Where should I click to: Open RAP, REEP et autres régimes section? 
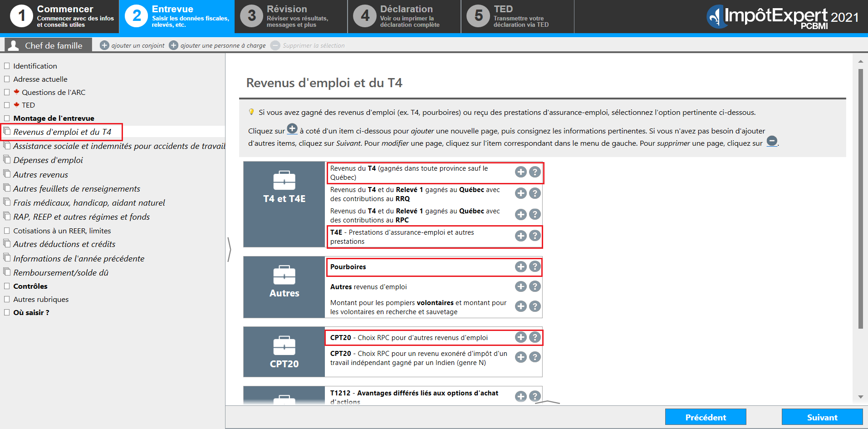(x=82, y=217)
